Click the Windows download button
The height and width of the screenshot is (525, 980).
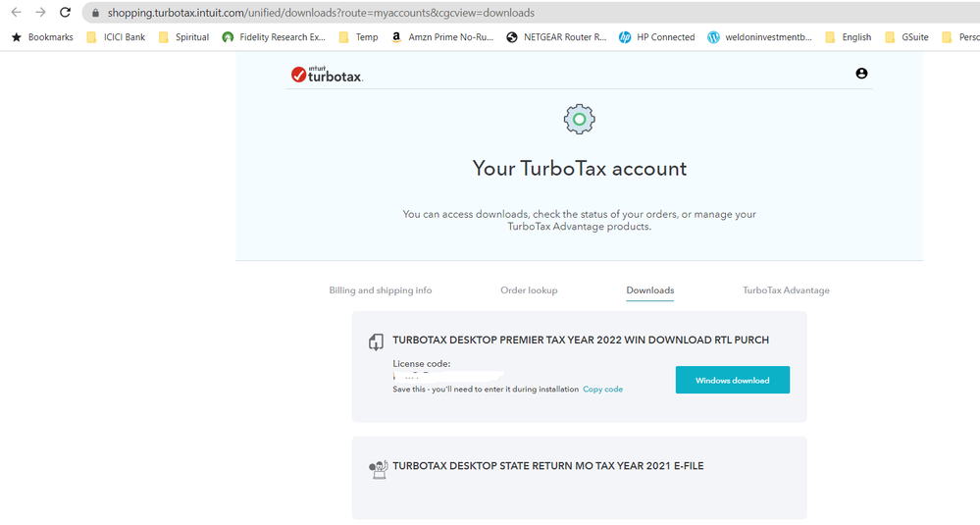[x=733, y=380]
